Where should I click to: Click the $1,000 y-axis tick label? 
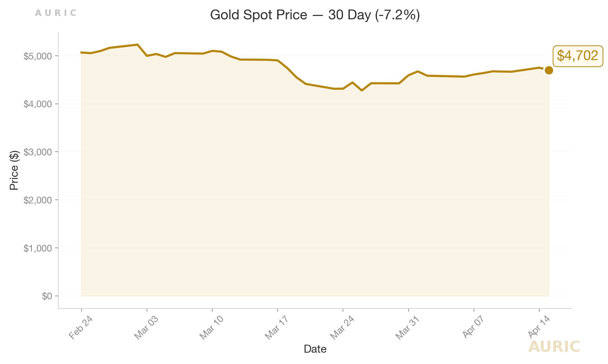(x=38, y=248)
